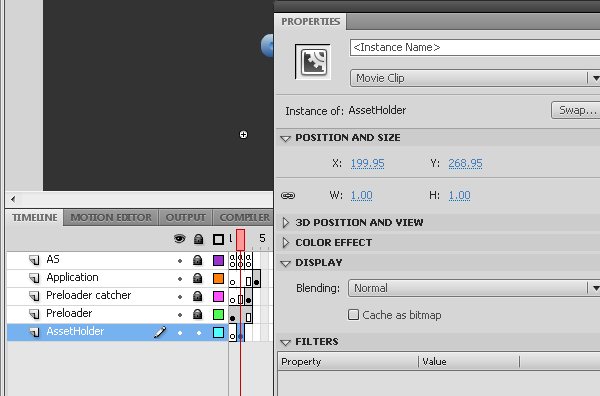
Task: Switch to the Output tab
Action: click(186, 217)
